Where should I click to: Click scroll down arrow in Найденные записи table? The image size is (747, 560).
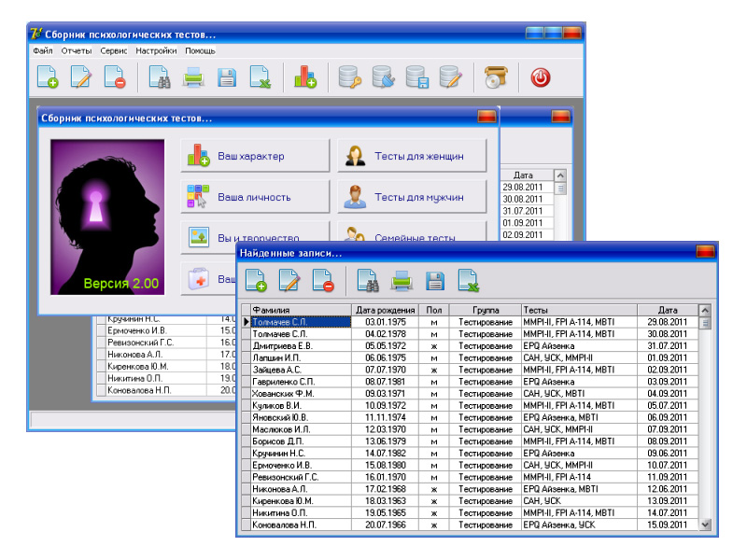(x=705, y=525)
